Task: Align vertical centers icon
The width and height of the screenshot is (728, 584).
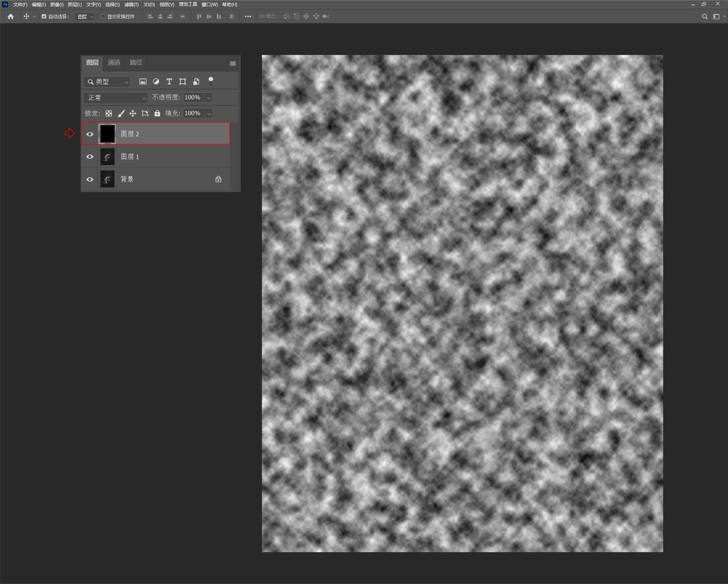Action: point(209,17)
